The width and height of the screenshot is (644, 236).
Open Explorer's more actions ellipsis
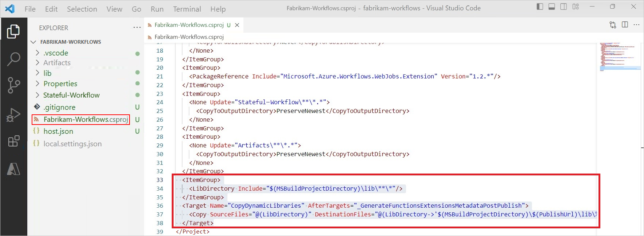coord(137,28)
